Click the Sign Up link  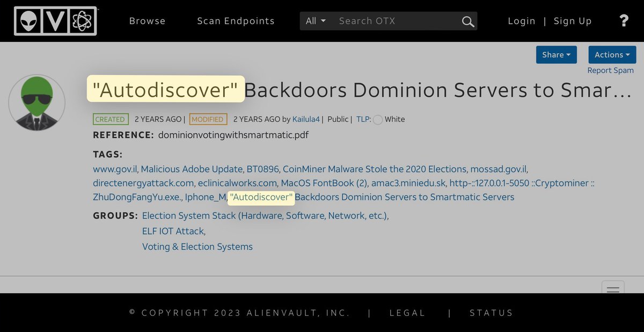pos(573,21)
